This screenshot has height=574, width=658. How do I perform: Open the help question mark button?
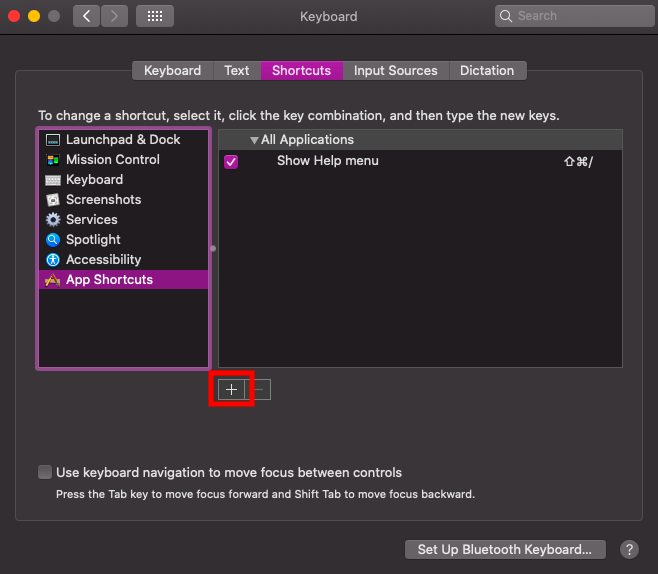629,549
